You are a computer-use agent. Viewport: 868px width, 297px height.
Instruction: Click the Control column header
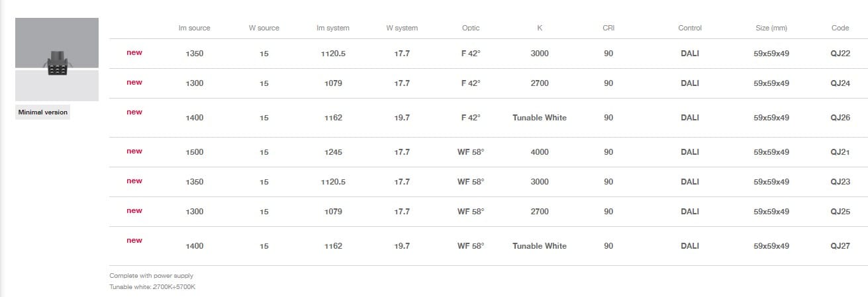pyautogui.click(x=690, y=28)
